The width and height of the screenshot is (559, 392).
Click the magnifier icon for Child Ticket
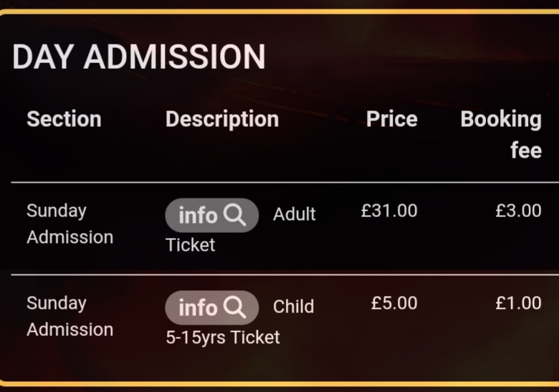pos(234,307)
